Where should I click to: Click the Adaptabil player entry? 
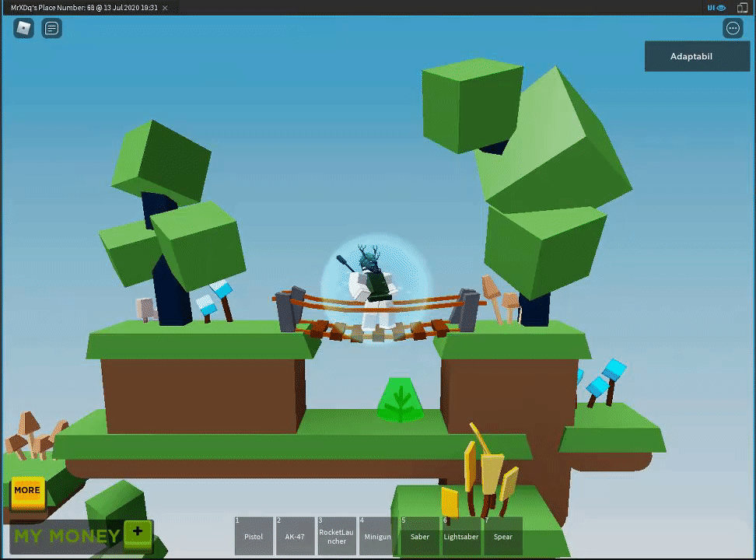[x=697, y=57]
